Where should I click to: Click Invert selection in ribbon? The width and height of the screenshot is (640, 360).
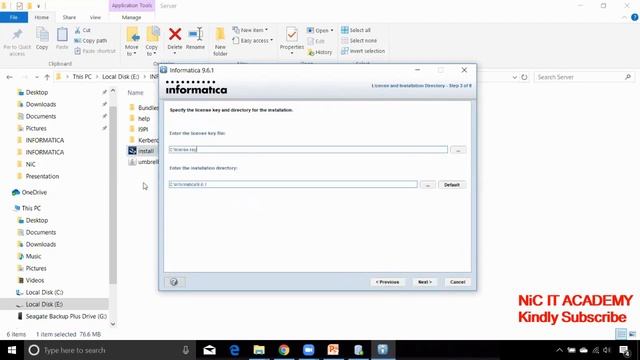click(x=363, y=51)
